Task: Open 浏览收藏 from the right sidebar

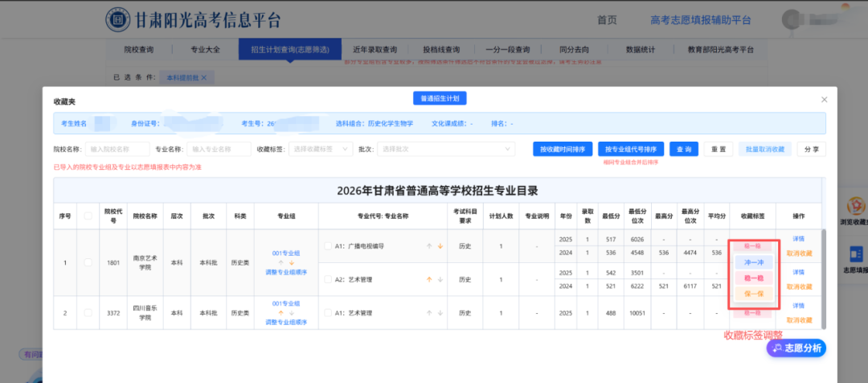Action: (x=857, y=211)
